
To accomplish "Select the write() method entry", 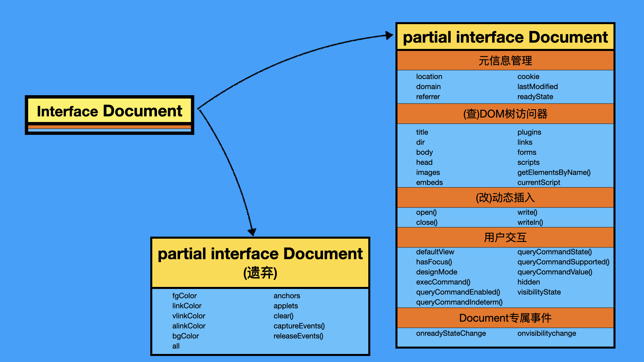I will pos(528,212).
